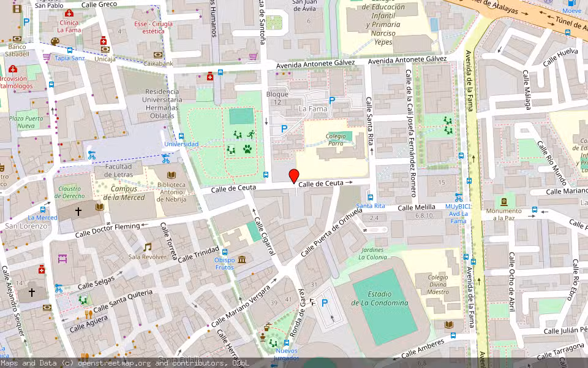Screen dimensions: 588x368
Task: Select the La Fama parking P icon
Action: (x=331, y=100)
